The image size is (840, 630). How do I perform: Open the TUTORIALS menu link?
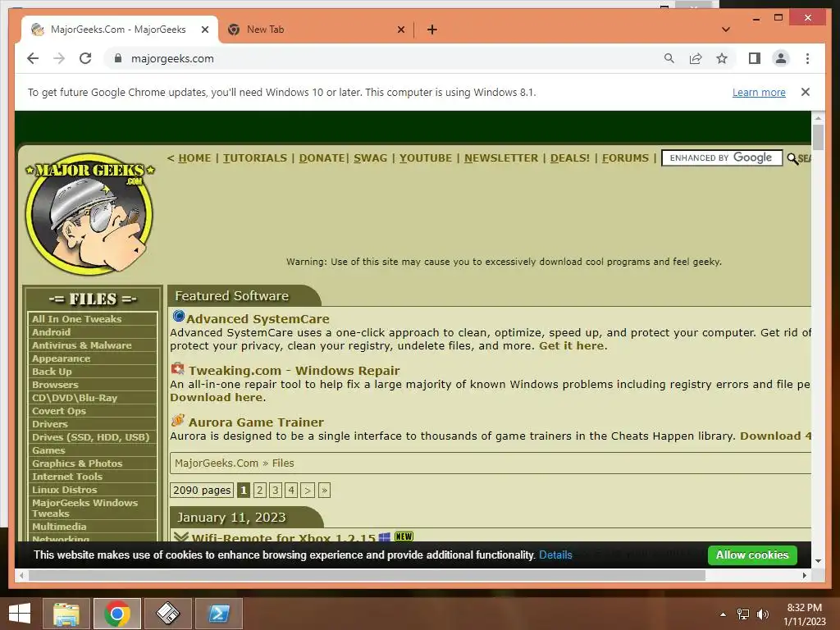[255, 158]
